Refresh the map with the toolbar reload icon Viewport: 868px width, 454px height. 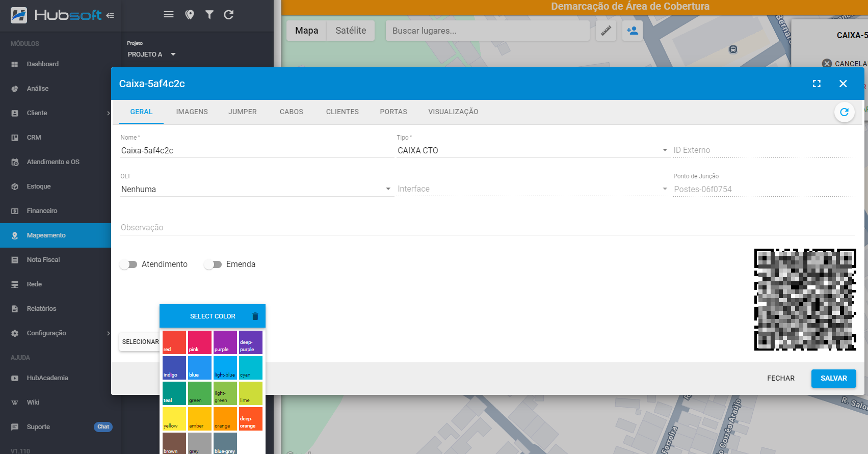pyautogui.click(x=229, y=14)
